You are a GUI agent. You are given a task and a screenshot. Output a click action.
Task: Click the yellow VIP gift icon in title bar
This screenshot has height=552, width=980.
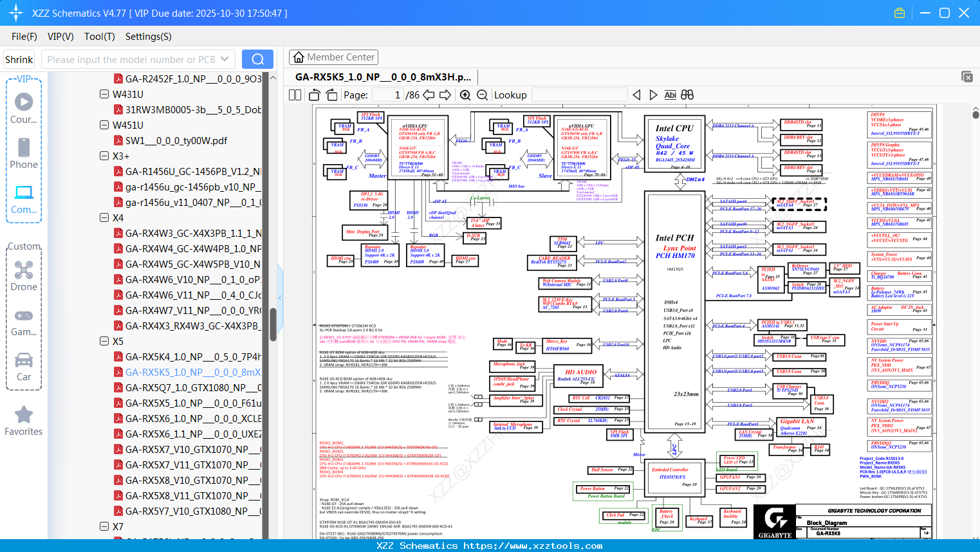click(x=900, y=13)
